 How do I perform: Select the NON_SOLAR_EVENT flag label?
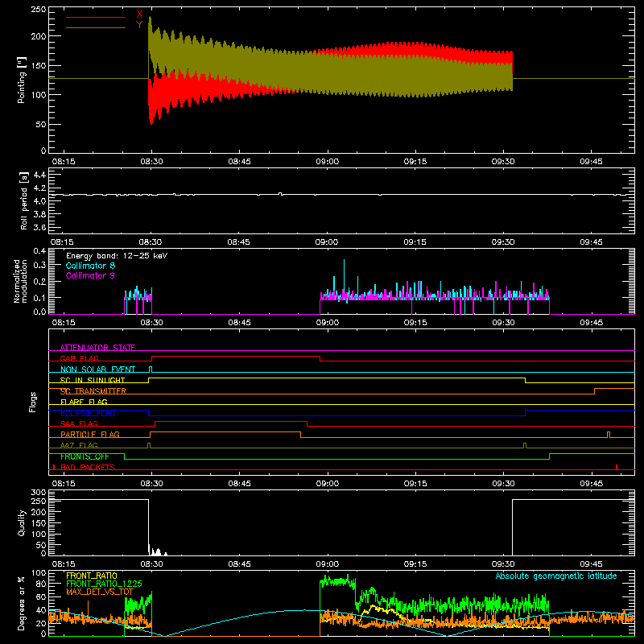97,369
